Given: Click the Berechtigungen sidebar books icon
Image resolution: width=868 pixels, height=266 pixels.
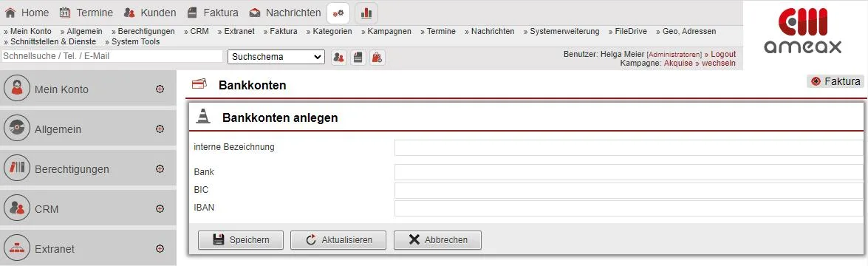Looking at the screenshot, I should (17, 168).
